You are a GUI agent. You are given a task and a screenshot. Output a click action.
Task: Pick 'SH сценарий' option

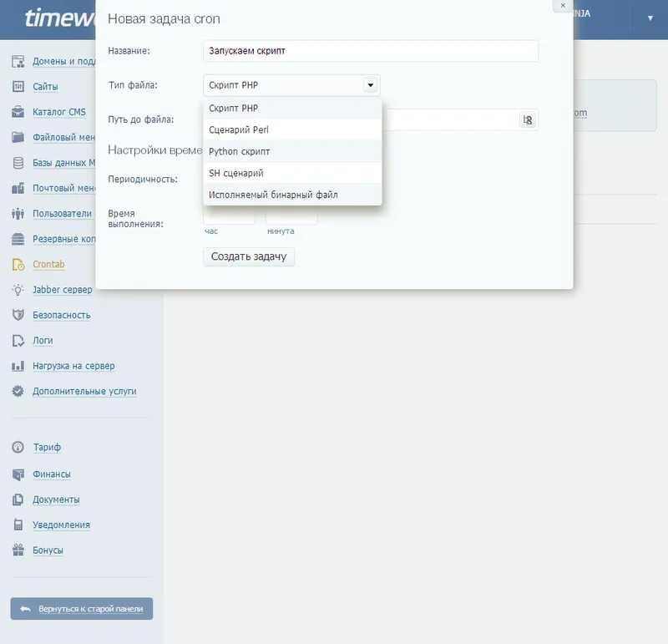(x=292, y=173)
